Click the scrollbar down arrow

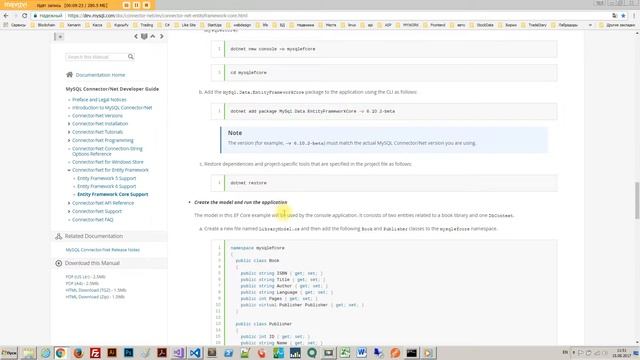(637, 342)
